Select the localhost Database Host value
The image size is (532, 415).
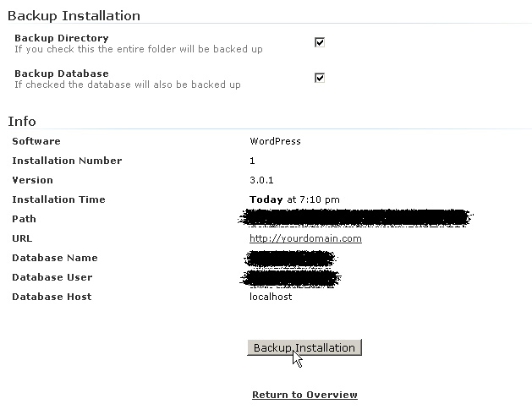click(270, 297)
